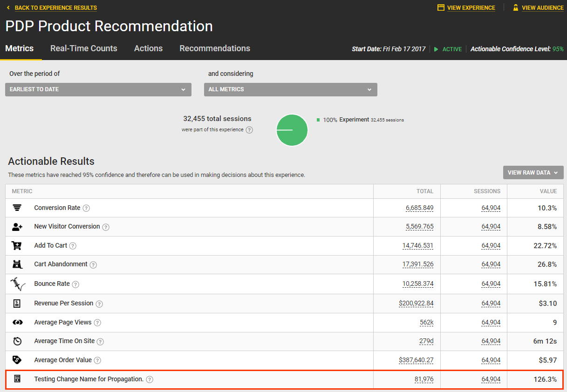Open help for Add To Cart
The height and width of the screenshot is (392, 567).
(73, 246)
